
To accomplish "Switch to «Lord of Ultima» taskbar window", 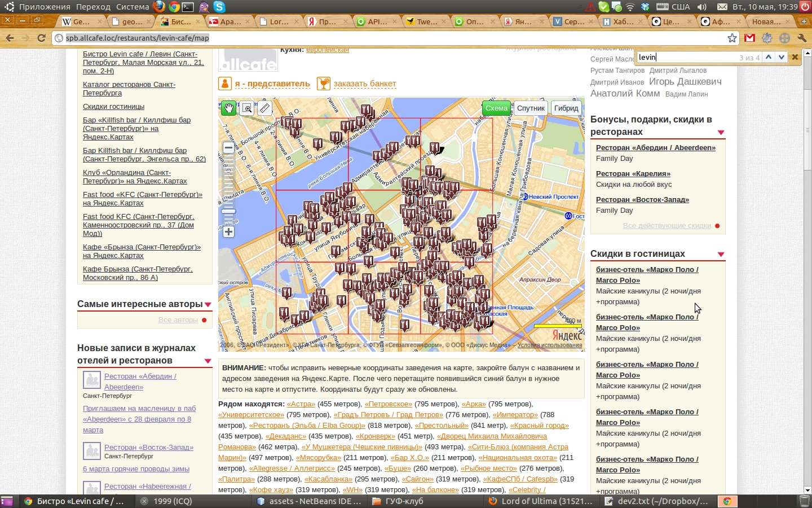I will point(540,501).
